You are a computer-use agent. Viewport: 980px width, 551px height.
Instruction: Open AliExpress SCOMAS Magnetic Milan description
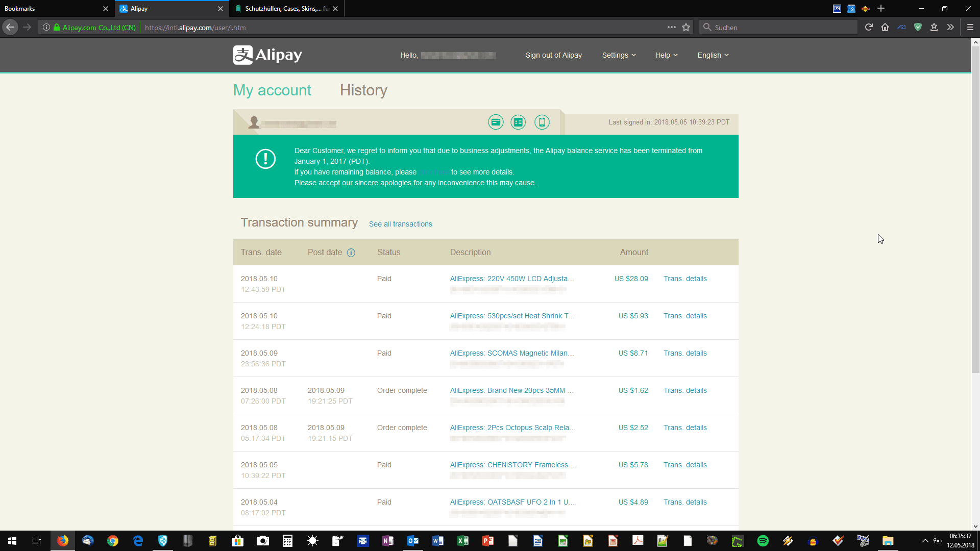click(x=512, y=353)
